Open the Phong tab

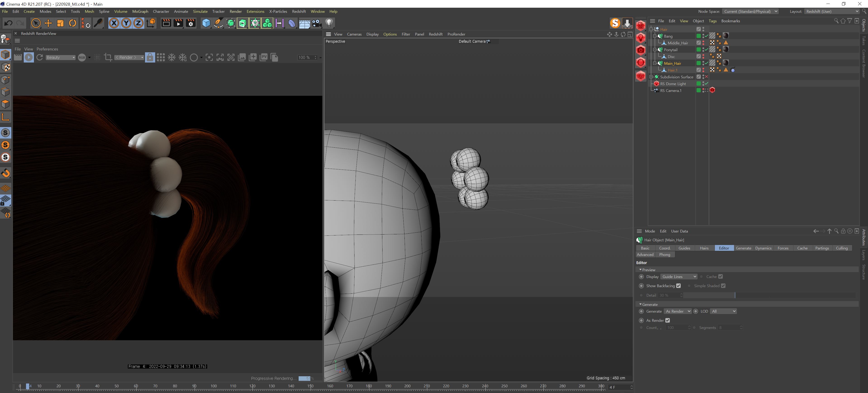664,255
